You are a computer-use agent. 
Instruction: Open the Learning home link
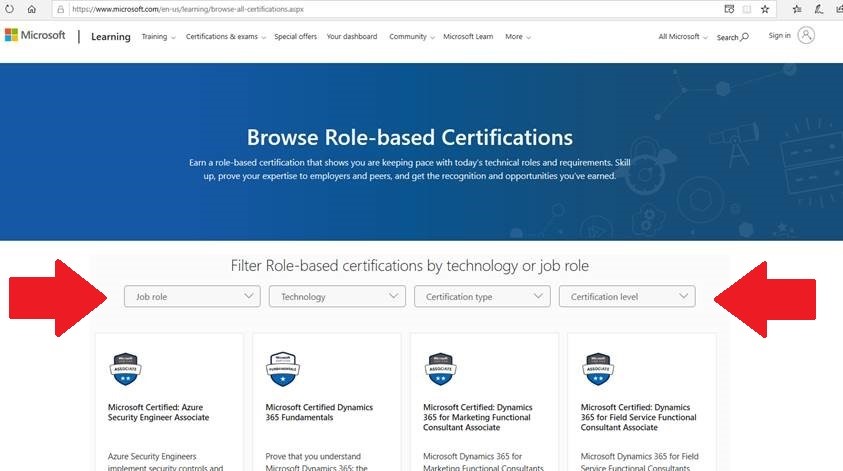tap(111, 37)
